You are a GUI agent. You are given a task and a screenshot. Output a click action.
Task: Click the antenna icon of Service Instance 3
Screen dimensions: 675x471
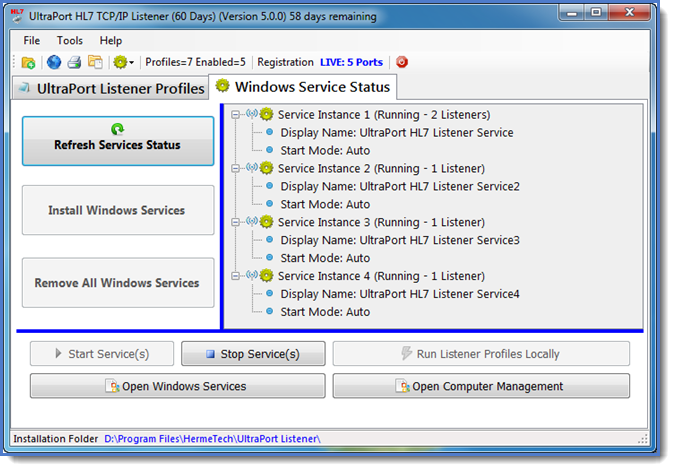(x=252, y=221)
